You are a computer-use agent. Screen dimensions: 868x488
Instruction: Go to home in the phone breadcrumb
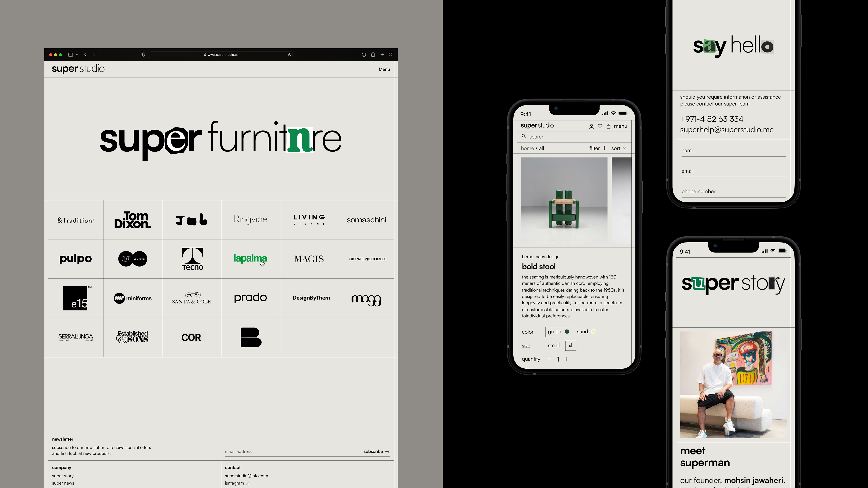click(x=527, y=148)
